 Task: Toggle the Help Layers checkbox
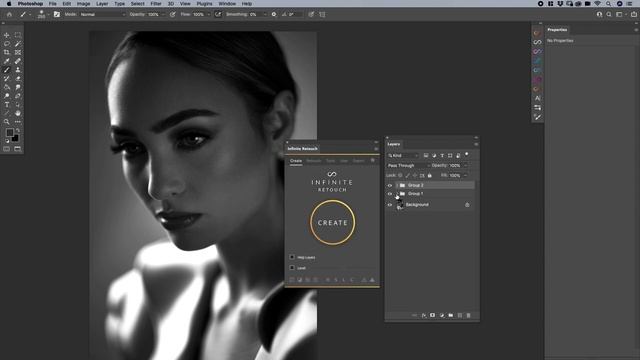click(x=292, y=257)
